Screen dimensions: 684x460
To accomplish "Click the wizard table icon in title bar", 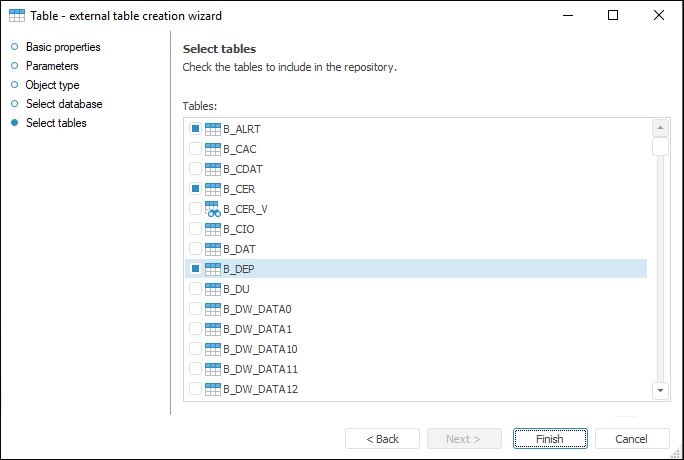I will (17, 16).
